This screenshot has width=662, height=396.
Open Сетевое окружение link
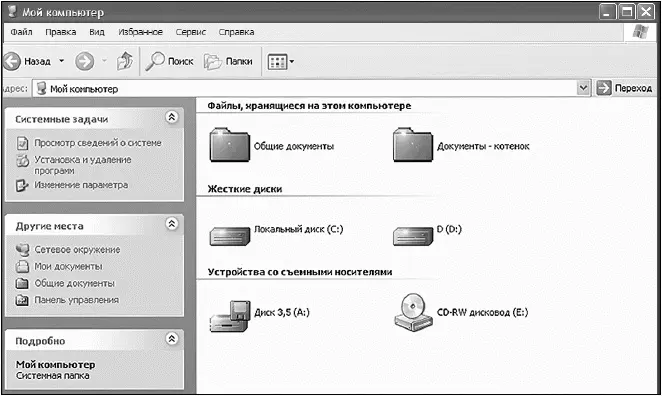(77, 250)
